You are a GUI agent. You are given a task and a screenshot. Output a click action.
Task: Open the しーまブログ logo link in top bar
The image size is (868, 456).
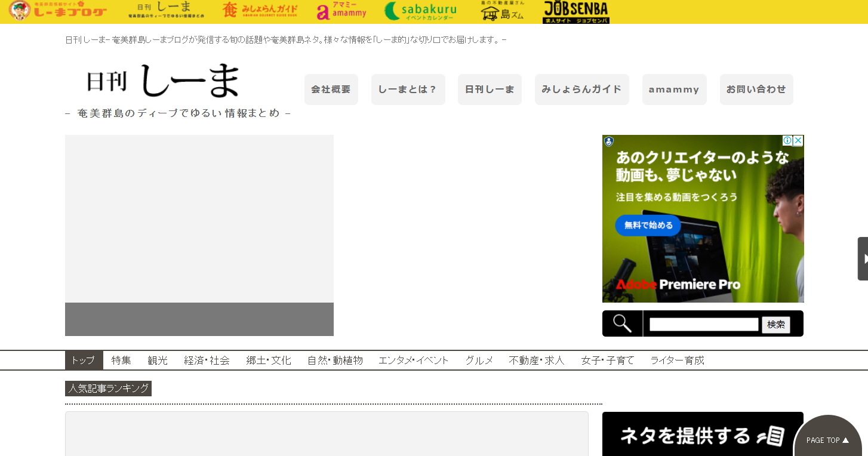click(58, 11)
